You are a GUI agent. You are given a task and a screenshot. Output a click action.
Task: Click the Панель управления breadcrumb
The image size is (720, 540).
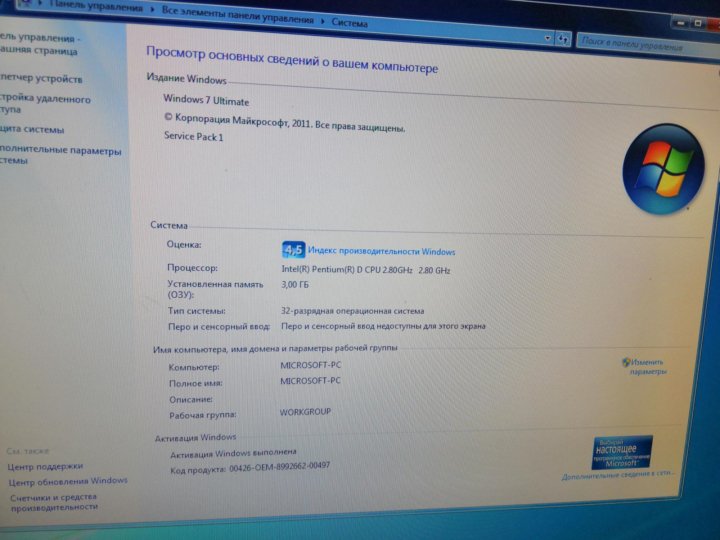pyautogui.click(x=96, y=6)
